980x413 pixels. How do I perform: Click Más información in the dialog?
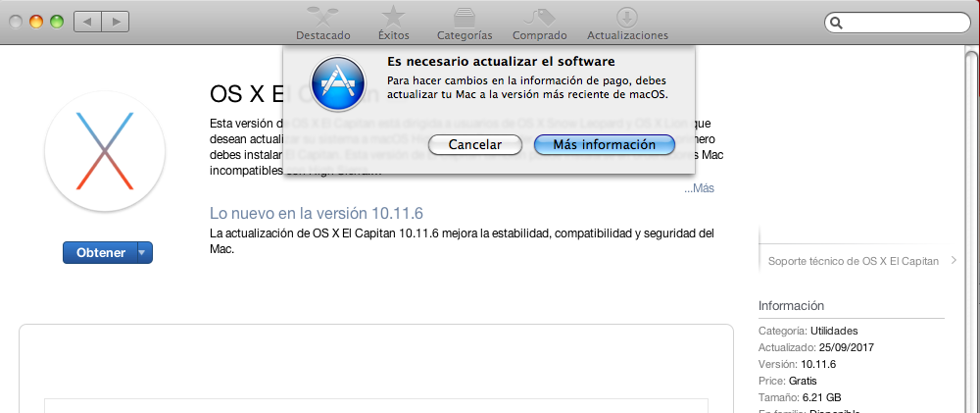(605, 144)
